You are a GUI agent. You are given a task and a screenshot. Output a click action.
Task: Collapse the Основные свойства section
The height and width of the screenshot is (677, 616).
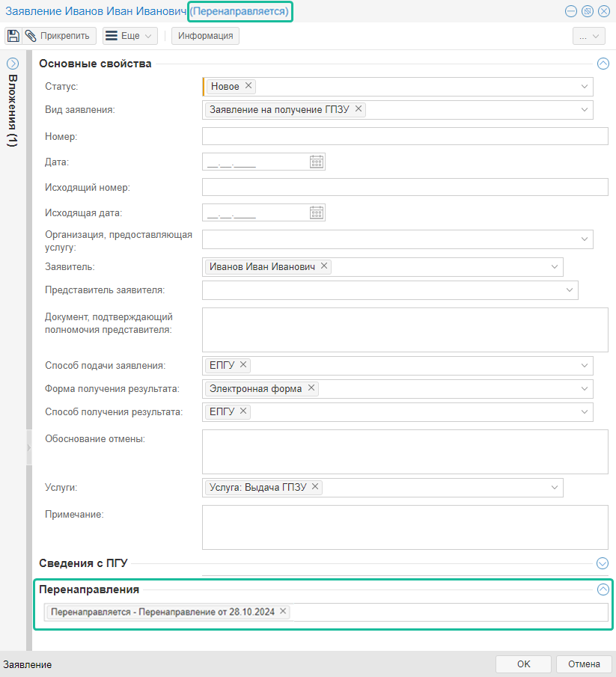click(x=603, y=64)
